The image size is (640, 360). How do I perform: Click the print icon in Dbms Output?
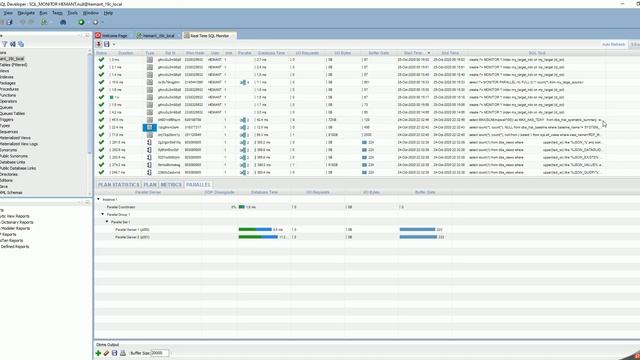122,353
